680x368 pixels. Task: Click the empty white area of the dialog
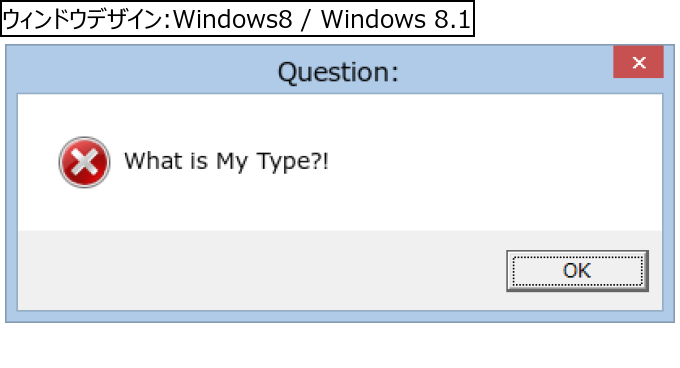477,163
